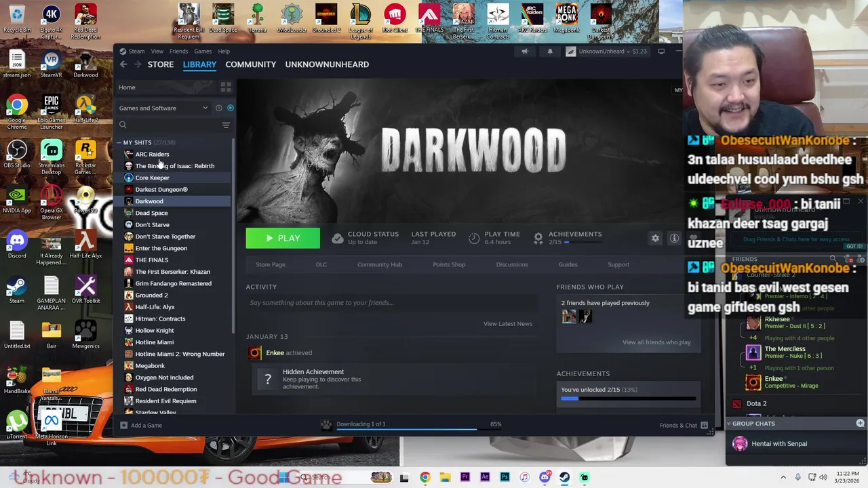Open Friends & Chat

click(684, 426)
